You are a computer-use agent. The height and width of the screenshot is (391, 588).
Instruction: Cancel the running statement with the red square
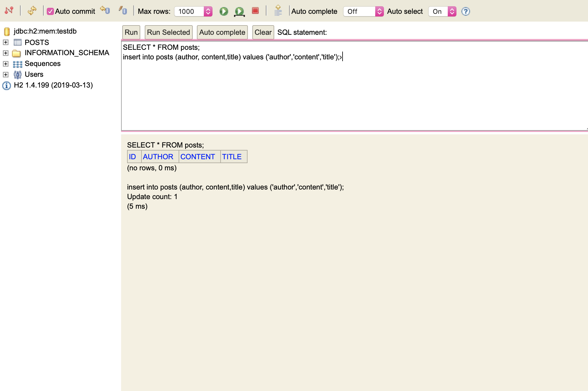(255, 11)
